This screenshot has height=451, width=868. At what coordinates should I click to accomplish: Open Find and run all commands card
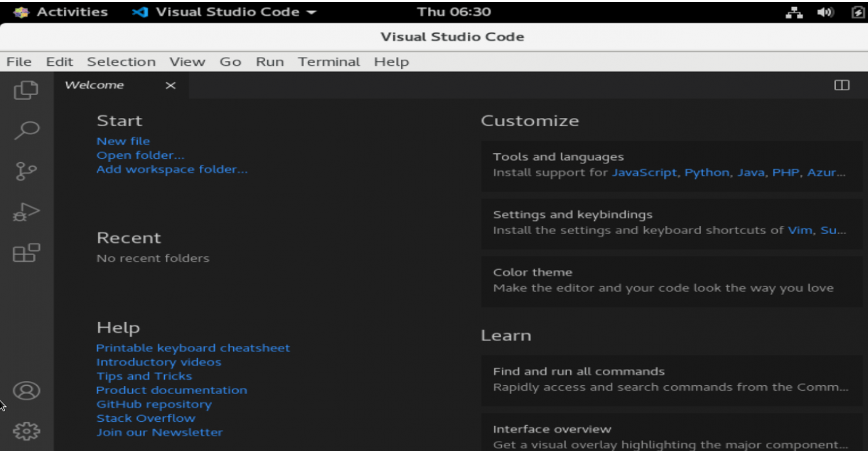672,380
